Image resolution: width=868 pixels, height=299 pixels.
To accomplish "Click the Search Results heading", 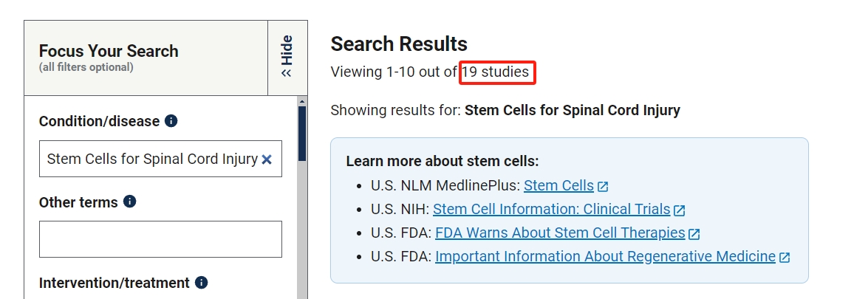I will pyautogui.click(x=399, y=44).
